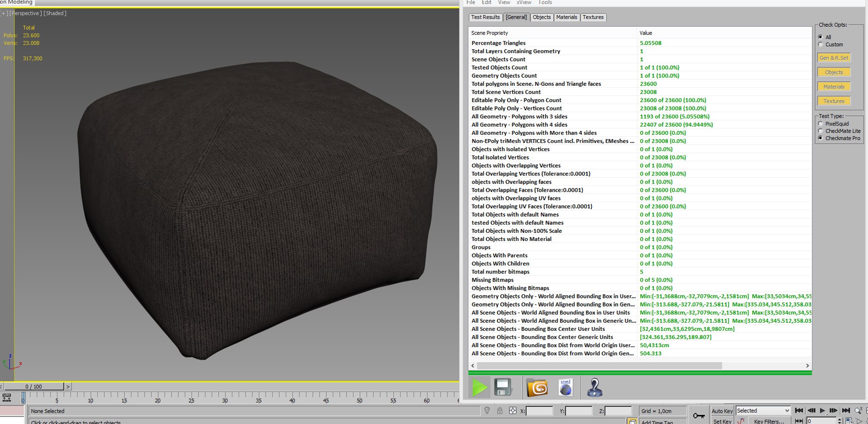868x424 pixels.
Task: Click the zoom viewport magnifier icon
Action: tap(858, 410)
